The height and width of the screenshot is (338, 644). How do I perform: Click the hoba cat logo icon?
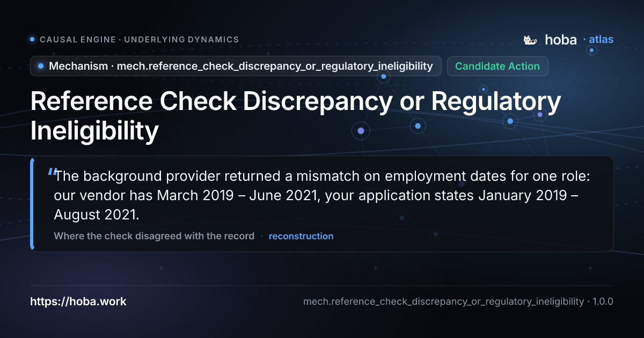tap(530, 40)
